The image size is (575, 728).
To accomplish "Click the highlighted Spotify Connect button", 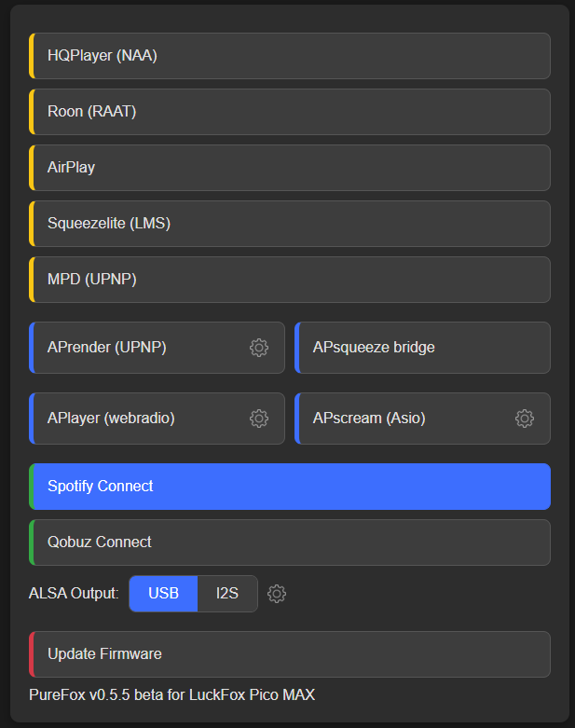I will coord(290,487).
